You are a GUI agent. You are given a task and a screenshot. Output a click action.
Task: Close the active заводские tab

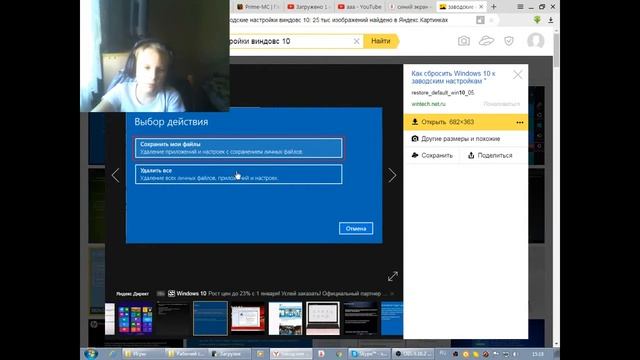(x=481, y=7)
